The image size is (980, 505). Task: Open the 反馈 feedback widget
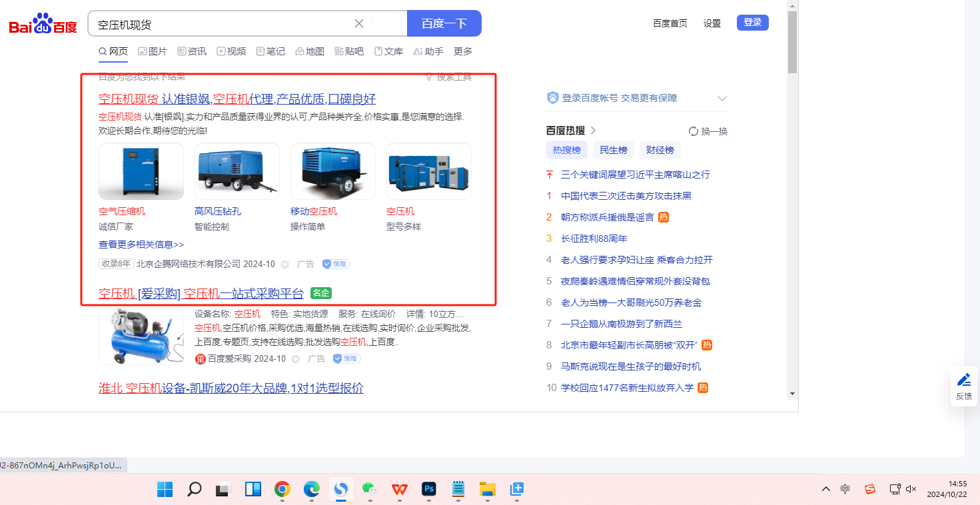[964, 386]
